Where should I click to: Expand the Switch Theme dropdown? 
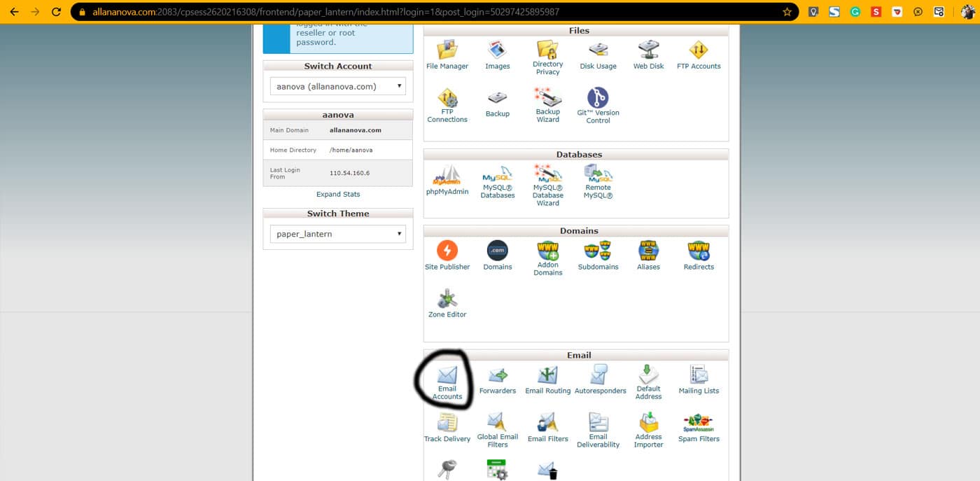[x=338, y=234]
